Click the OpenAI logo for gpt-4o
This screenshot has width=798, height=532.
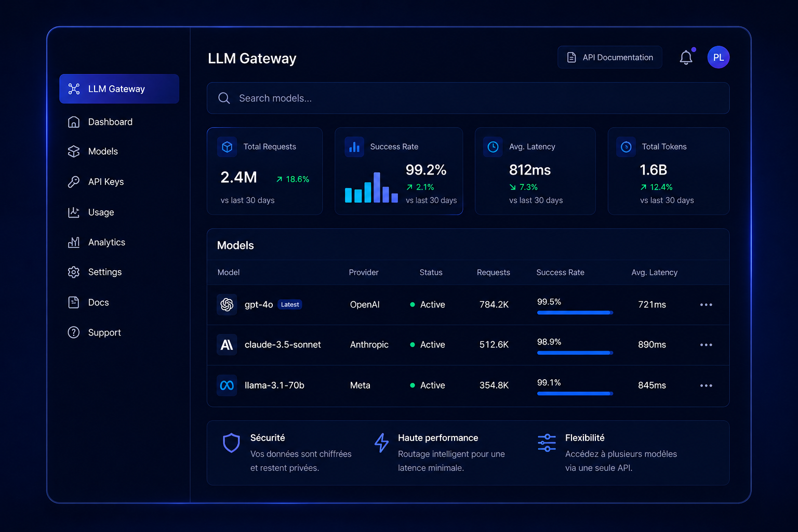click(227, 304)
